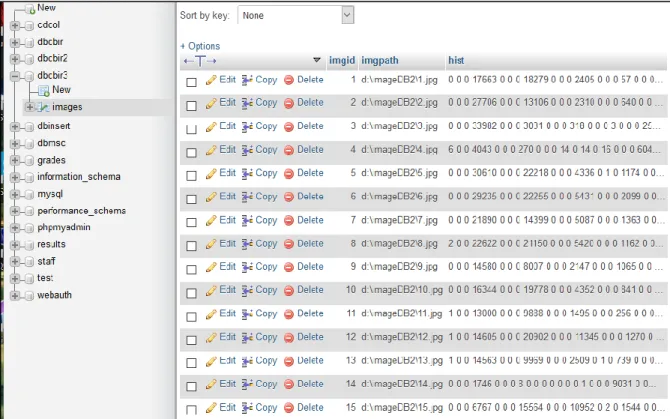
Task: Click the full texts toggle arrows icon
Action: click(x=200, y=61)
